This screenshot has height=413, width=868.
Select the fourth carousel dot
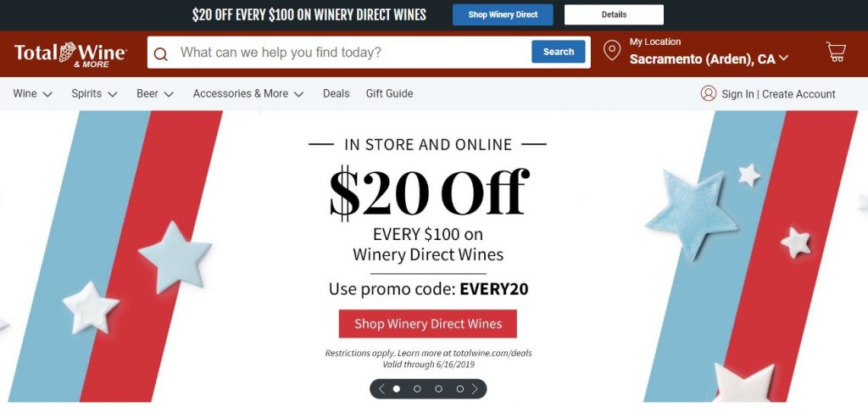point(459,389)
